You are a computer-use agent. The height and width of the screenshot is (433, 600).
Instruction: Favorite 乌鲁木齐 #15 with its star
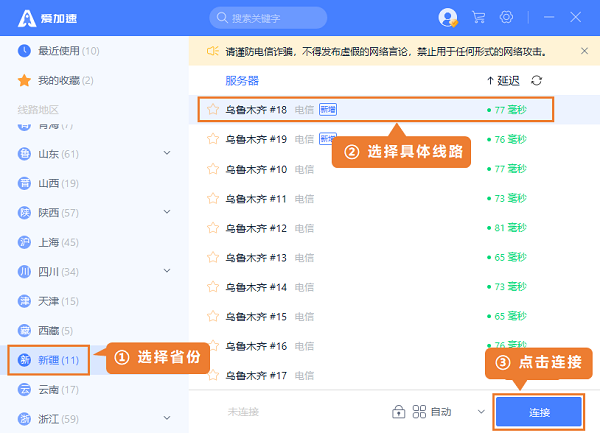point(213,316)
